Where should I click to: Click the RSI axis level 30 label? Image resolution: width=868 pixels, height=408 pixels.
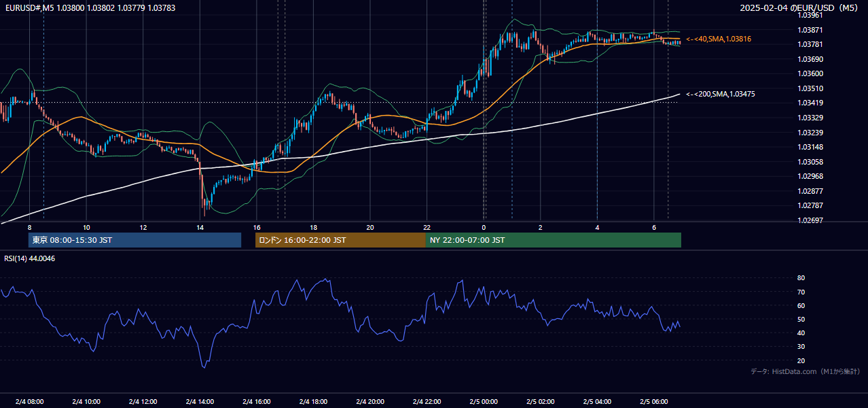tap(801, 347)
